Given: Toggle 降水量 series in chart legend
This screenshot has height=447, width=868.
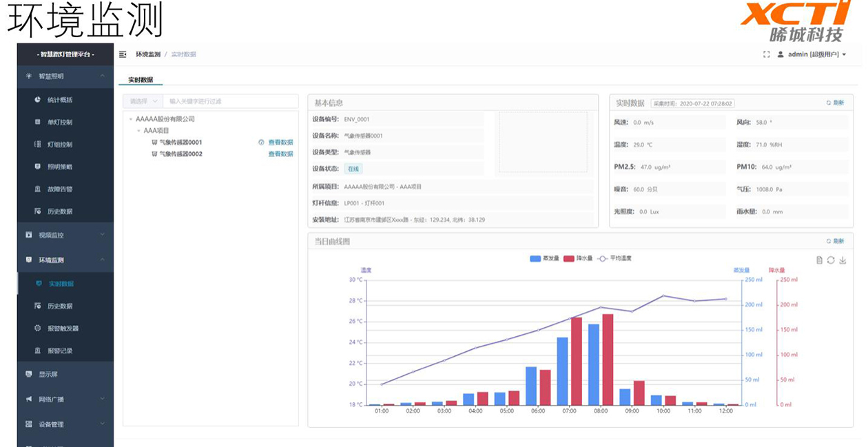Looking at the screenshot, I should tap(578, 258).
